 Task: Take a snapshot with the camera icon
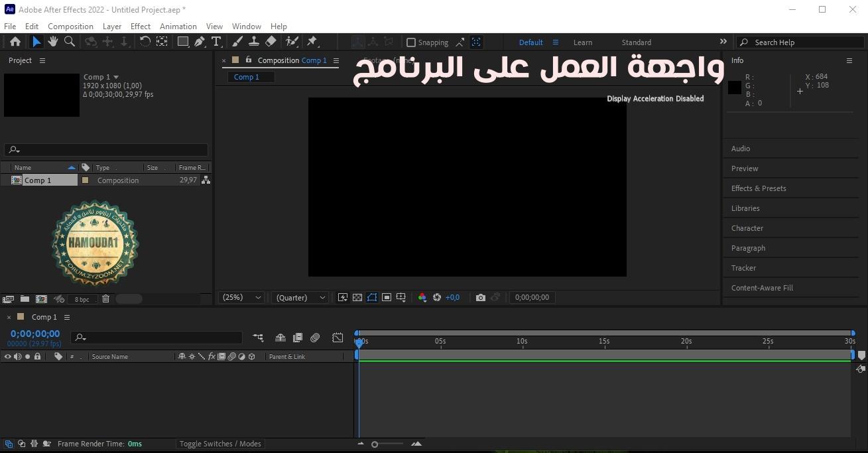[481, 297]
